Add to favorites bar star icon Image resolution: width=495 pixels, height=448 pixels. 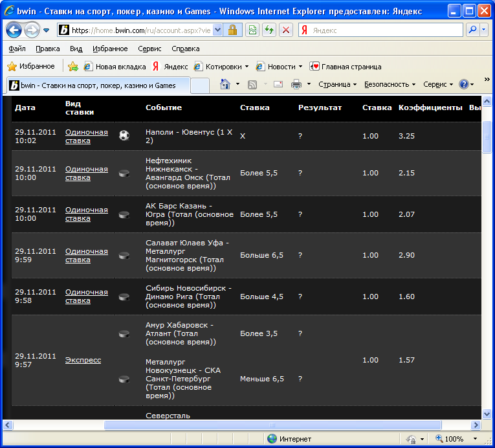click(x=73, y=66)
